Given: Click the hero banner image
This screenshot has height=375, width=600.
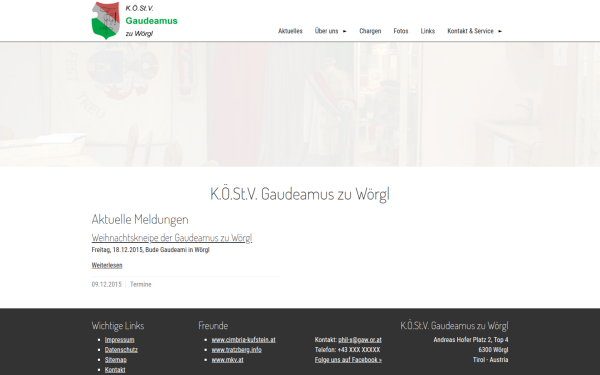Looking at the screenshot, I should (x=300, y=104).
